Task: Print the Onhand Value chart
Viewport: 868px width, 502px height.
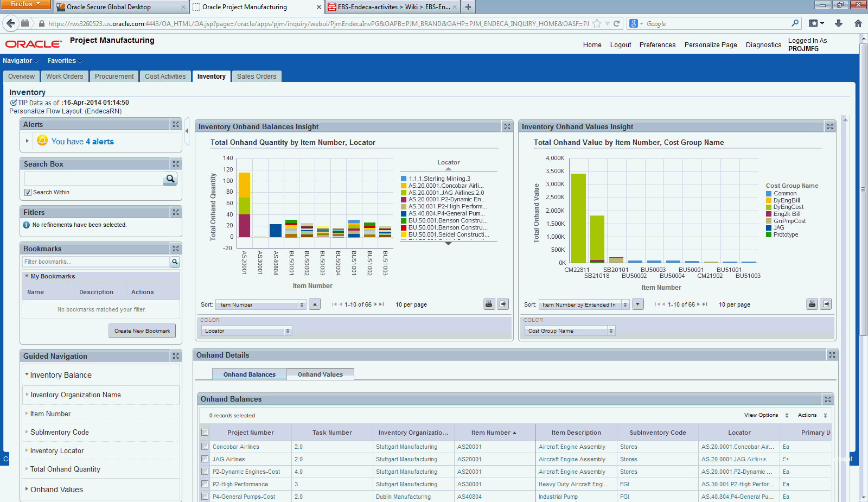Action: tap(812, 304)
